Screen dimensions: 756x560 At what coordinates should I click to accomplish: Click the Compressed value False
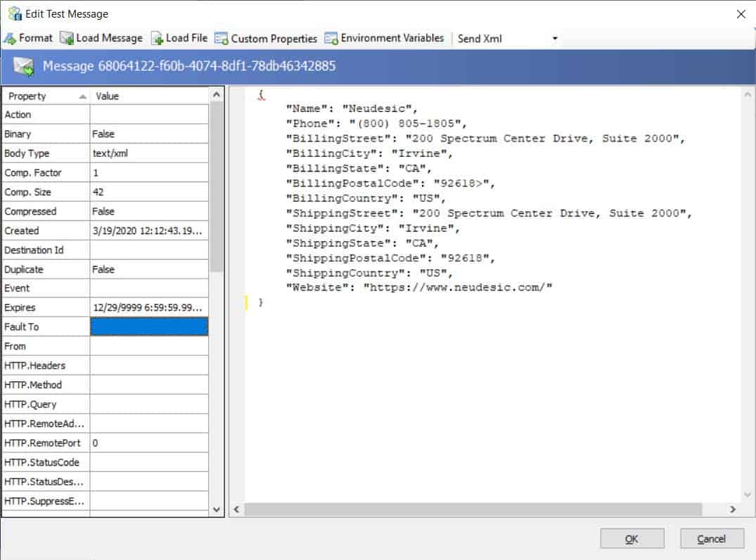pos(103,211)
